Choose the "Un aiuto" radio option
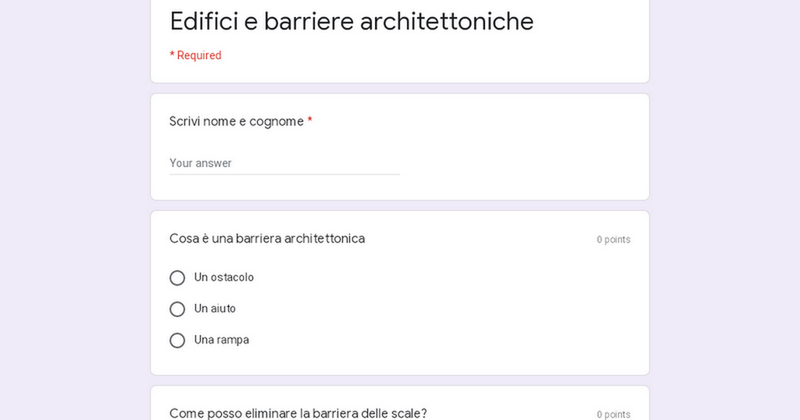This screenshot has height=420, width=800. 177,309
